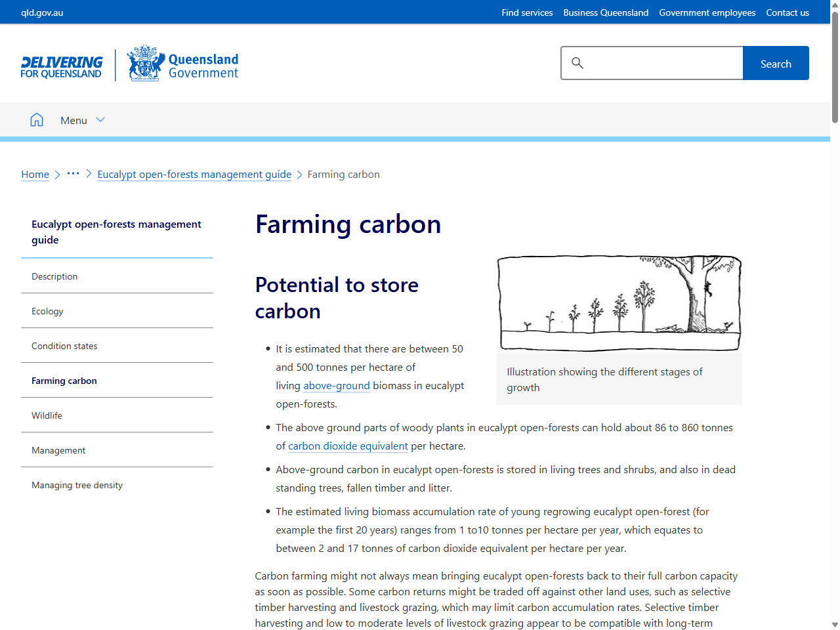
Task: Open the Menu navigation item
Action: (73, 120)
